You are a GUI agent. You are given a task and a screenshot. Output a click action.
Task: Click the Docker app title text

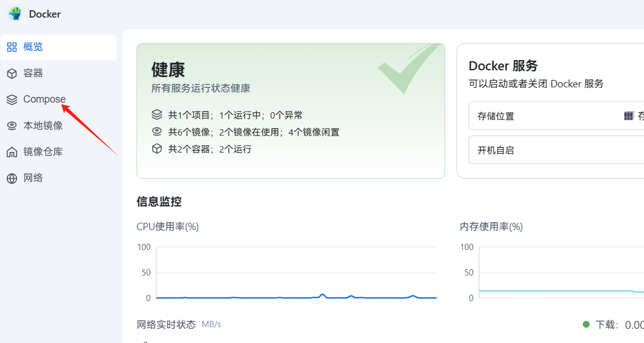[45, 14]
